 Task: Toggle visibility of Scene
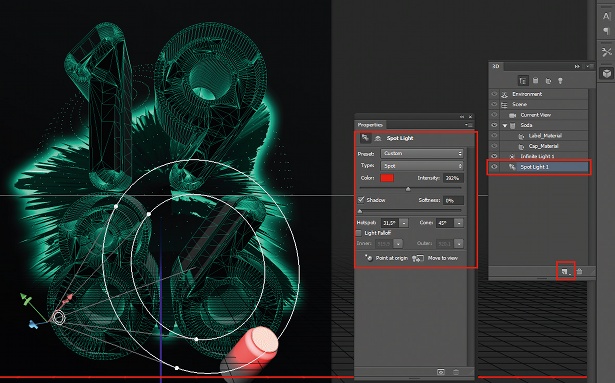(x=494, y=104)
